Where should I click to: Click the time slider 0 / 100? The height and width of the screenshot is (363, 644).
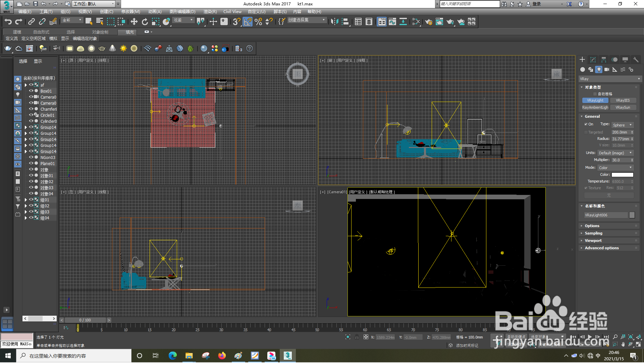85,320
